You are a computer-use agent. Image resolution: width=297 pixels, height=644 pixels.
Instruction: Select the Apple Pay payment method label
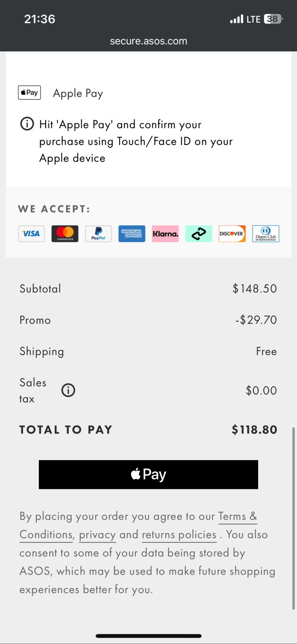pos(78,93)
